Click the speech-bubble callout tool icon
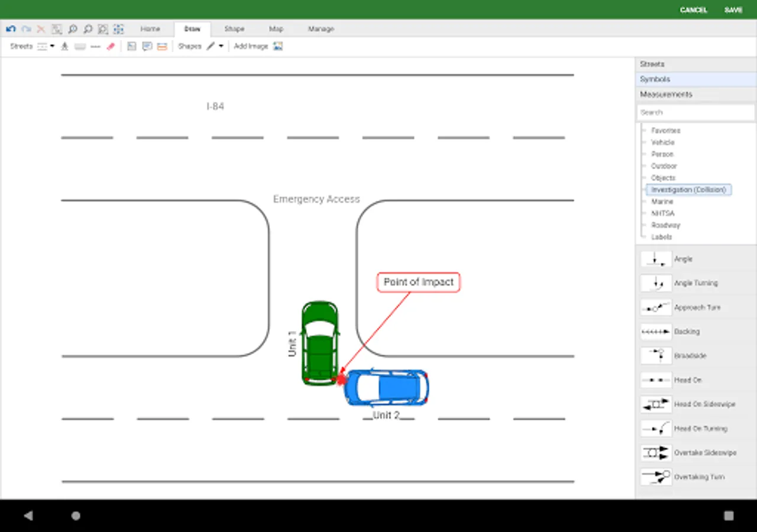 pyautogui.click(x=147, y=46)
